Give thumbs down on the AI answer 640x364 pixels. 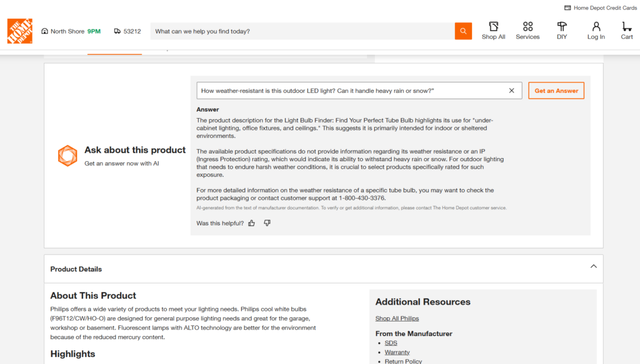click(x=267, y=223)
